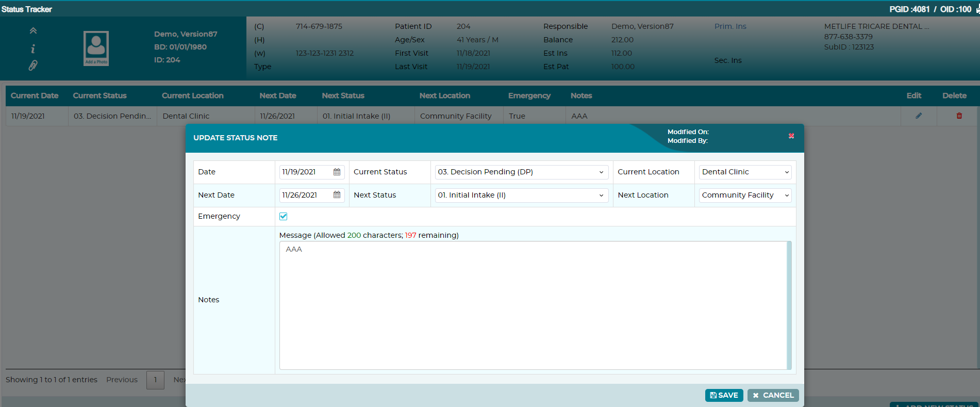Uncheck the Emergency checkbox

284,216
